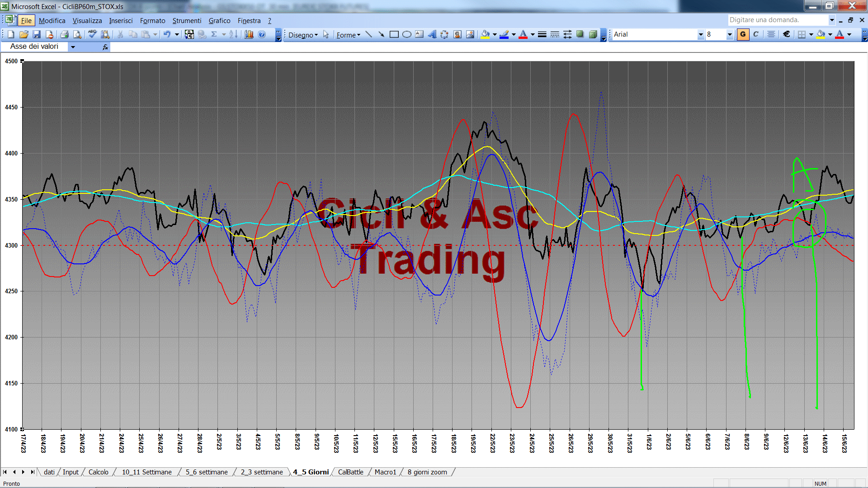Click the Arrow Style icon
The width and height of the screenshot is (868, 488).
pos(567,34)
